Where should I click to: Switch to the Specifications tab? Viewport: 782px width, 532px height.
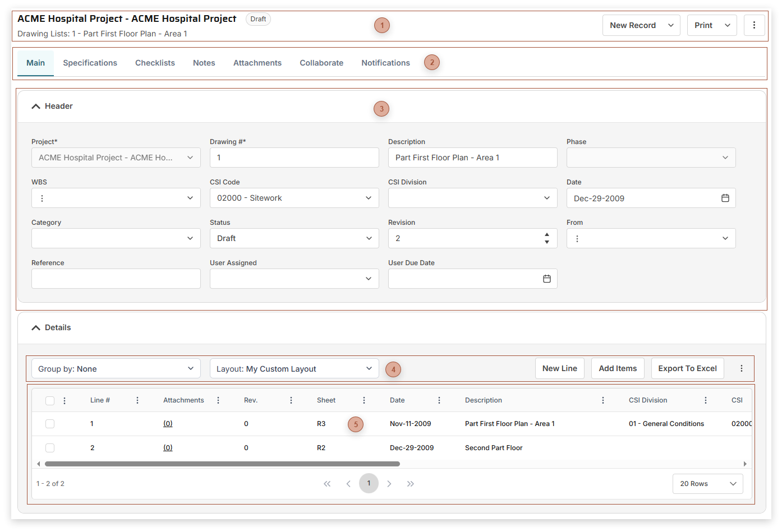(x=90, y=63)
